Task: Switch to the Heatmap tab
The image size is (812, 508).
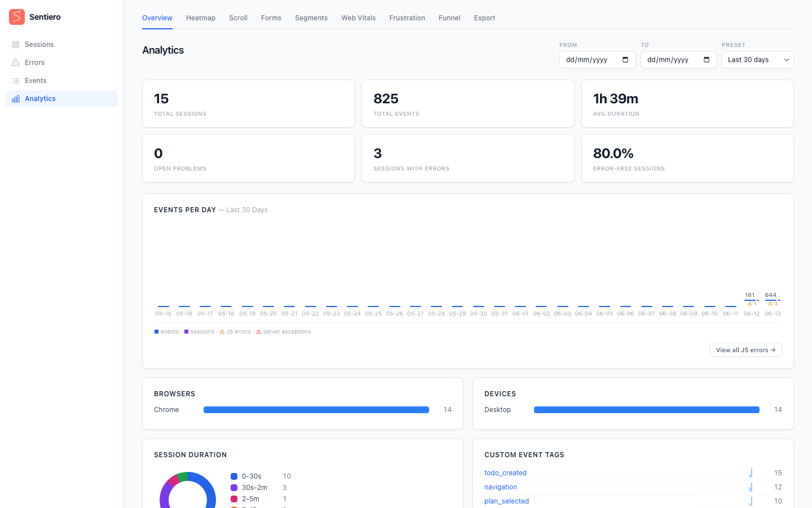Action: coord(201,18)
